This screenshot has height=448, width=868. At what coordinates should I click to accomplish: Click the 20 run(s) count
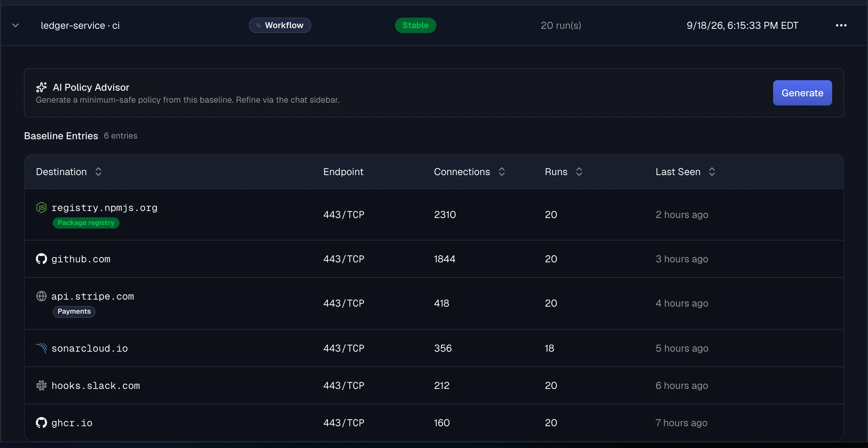coord(561,25)
